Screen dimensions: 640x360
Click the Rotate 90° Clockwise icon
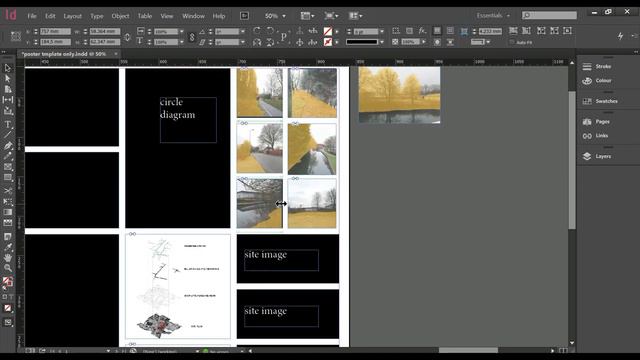[x=257, y=31]
